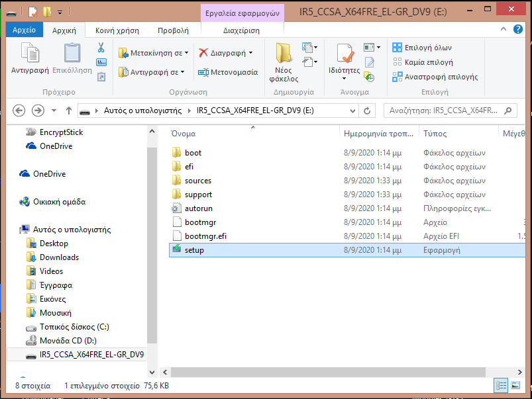Click the search magnifier icon

coord(508,111)
